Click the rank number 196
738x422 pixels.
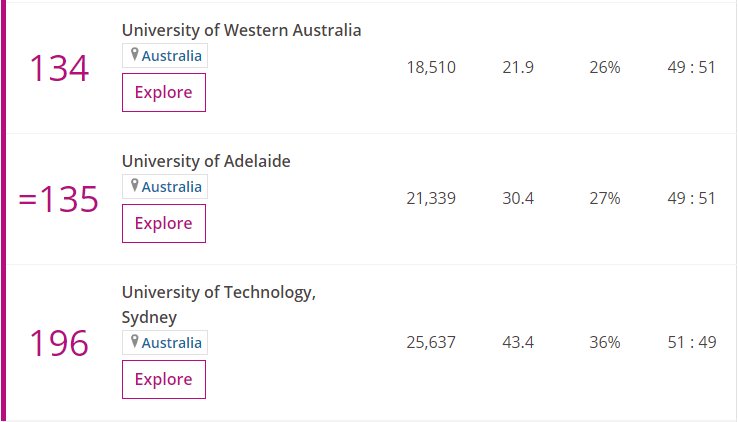point(59,343)
